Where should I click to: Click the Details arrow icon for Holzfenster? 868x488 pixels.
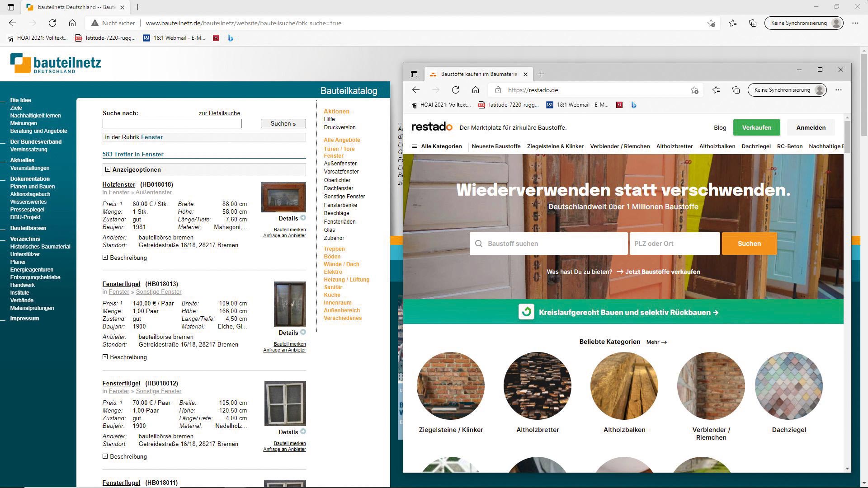pos(303,218)
